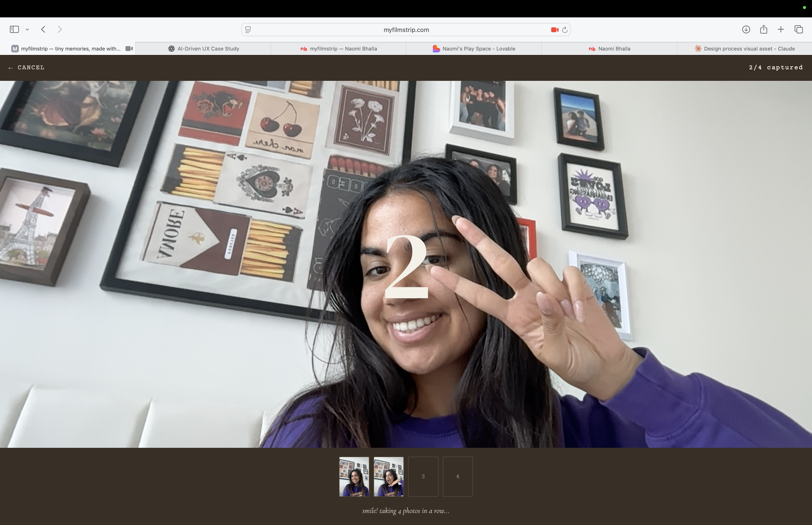Click the empty photo slot 3

423,476
